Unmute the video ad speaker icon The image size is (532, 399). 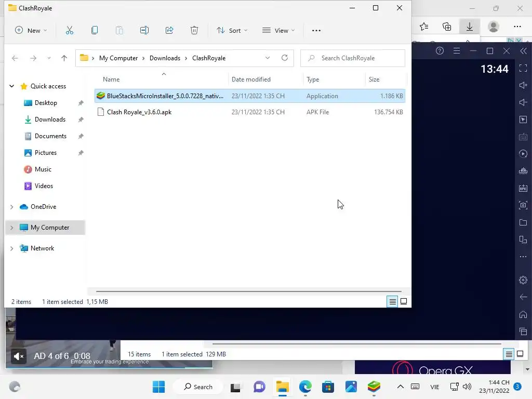tap(18, 356)
